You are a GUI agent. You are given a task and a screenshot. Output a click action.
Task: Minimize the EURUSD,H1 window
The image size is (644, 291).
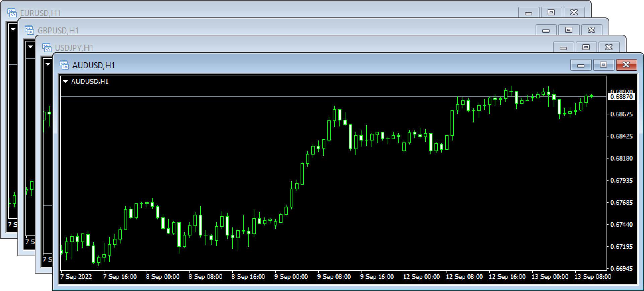(x=529, y=13)
